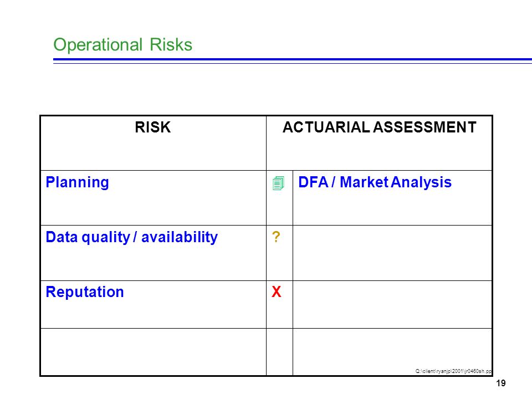Select the word Operational in the title
The image size is (532, 399).
(x=98, y=45)
